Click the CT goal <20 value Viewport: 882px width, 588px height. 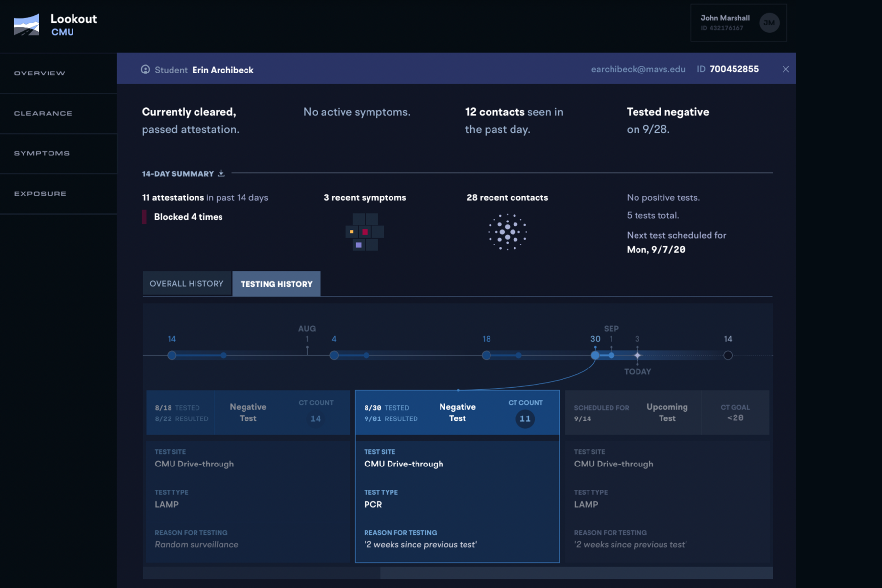735,418
